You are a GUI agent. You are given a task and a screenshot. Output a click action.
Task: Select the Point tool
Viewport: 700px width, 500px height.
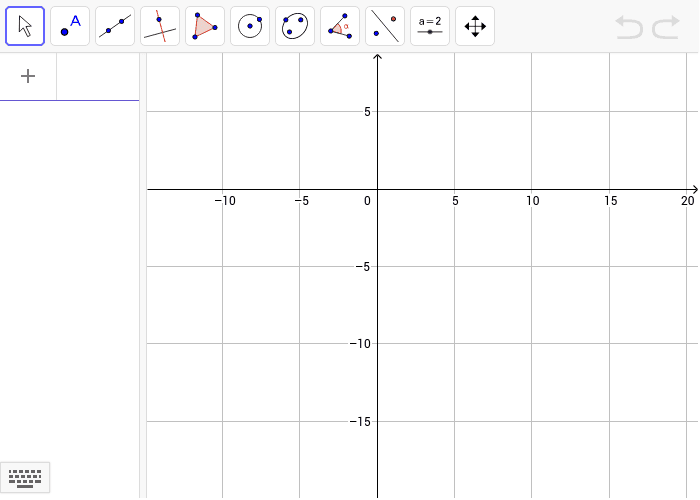pos(70,26)
